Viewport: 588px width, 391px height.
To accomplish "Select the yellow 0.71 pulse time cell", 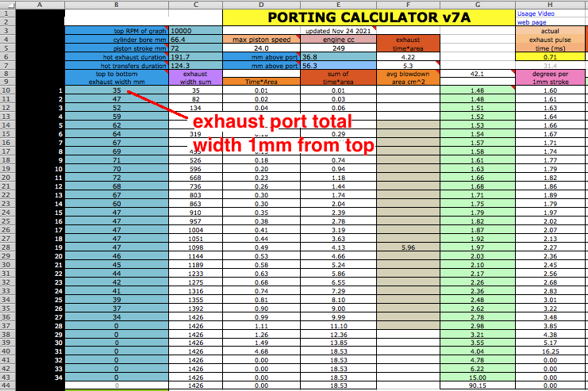I will click(550, 57).
